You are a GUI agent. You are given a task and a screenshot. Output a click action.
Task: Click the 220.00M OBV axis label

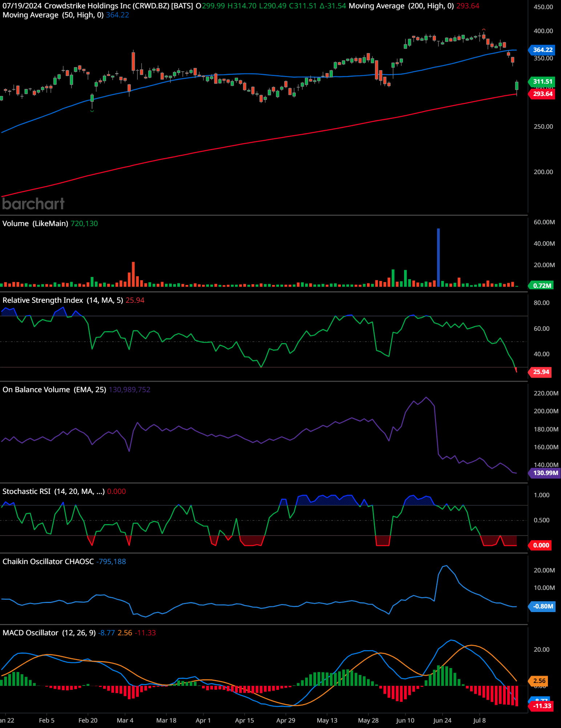(546, 393)
